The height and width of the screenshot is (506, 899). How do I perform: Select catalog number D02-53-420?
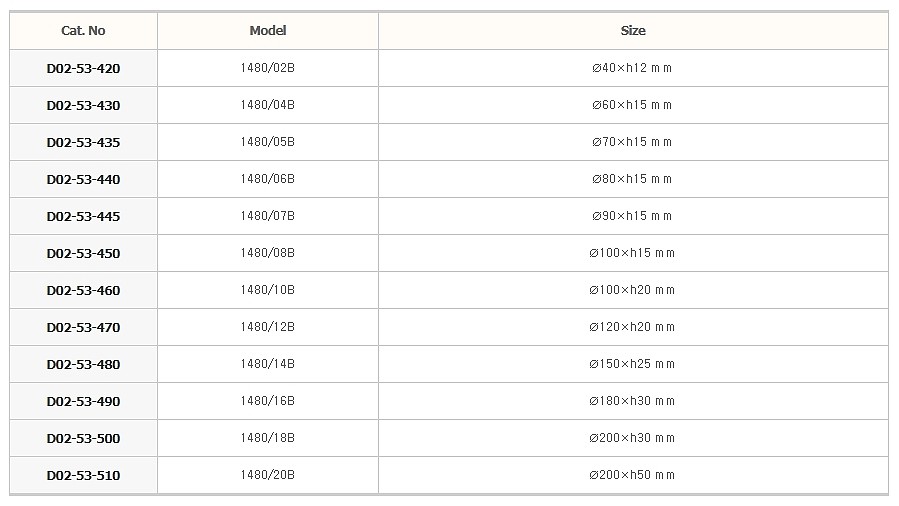(83, 68)
